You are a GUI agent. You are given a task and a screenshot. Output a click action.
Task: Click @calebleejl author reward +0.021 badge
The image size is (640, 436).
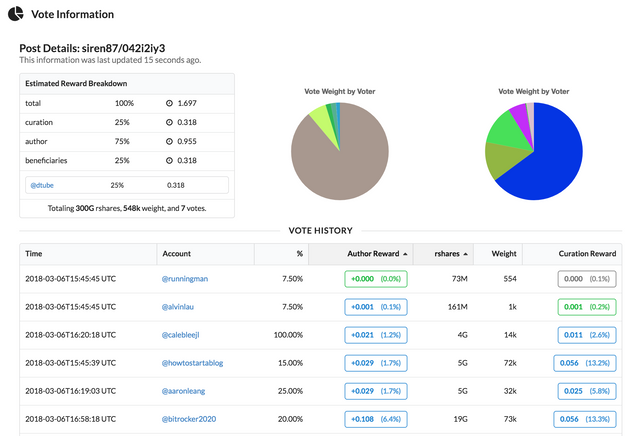[x=376, y=335]
